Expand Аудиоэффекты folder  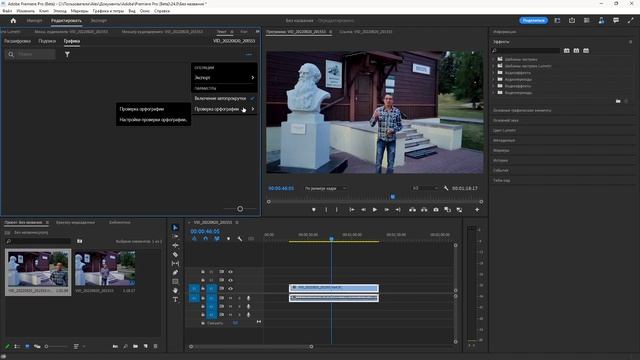tap(493, 73)
